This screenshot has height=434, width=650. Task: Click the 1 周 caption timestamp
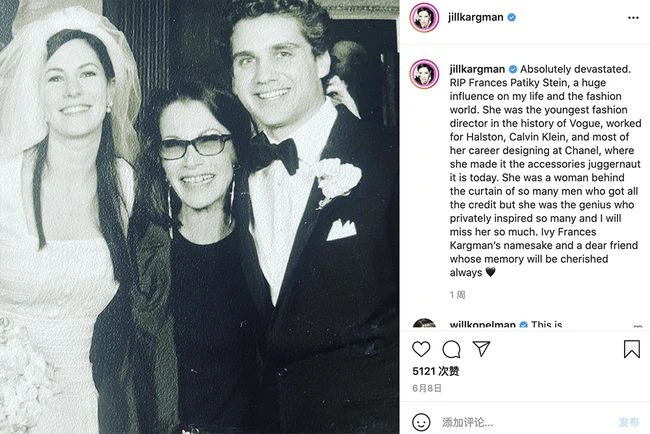pos(457,295)
